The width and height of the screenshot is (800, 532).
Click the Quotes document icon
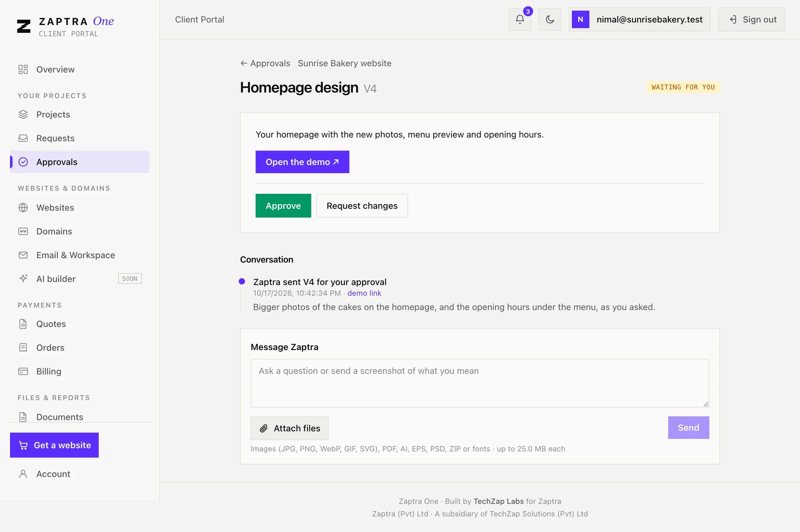click(23, 324)
